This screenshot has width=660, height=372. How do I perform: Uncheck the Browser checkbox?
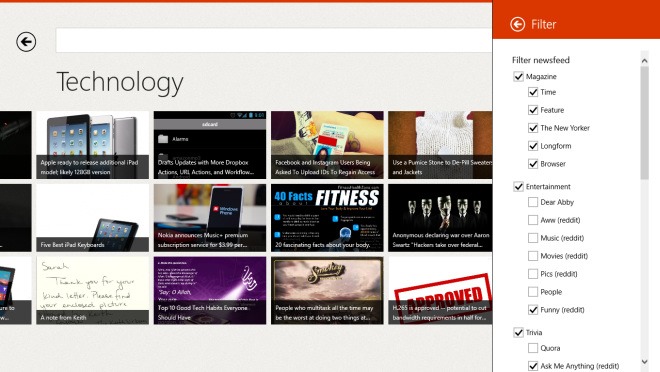click(533, 164)
